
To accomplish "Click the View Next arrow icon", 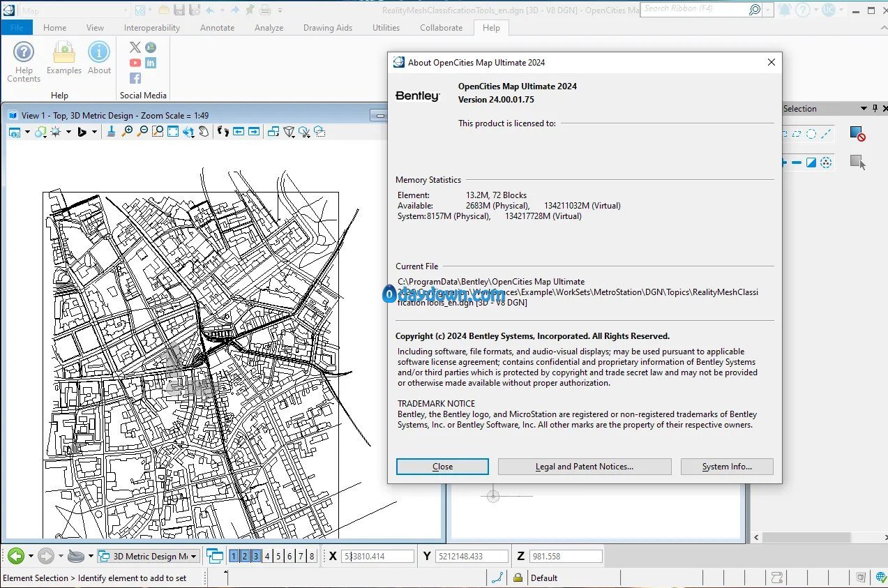I will point(254,132).
